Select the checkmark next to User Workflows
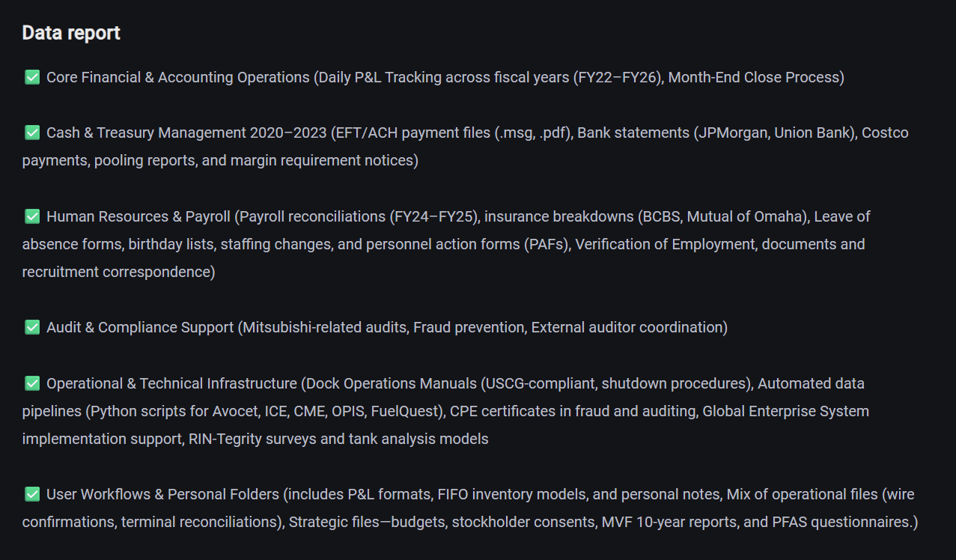 32,494
